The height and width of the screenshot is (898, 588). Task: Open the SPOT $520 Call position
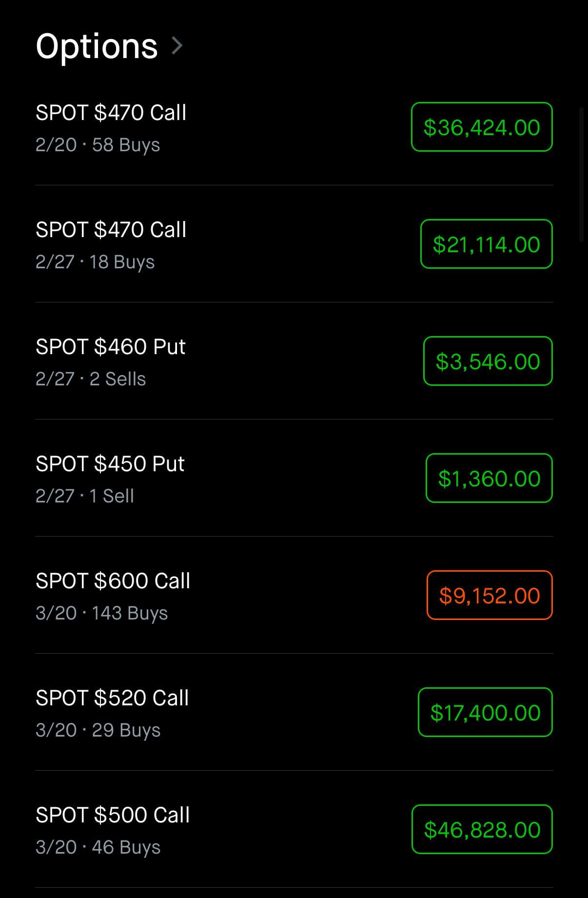(112, 698)
